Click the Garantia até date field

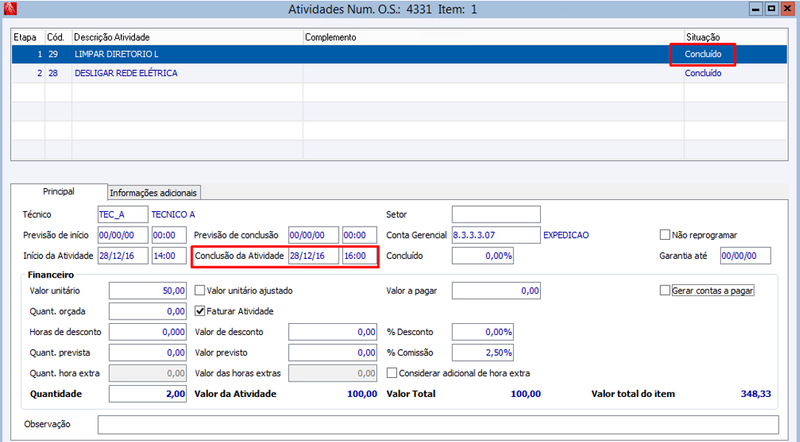(x=745, y=256)
